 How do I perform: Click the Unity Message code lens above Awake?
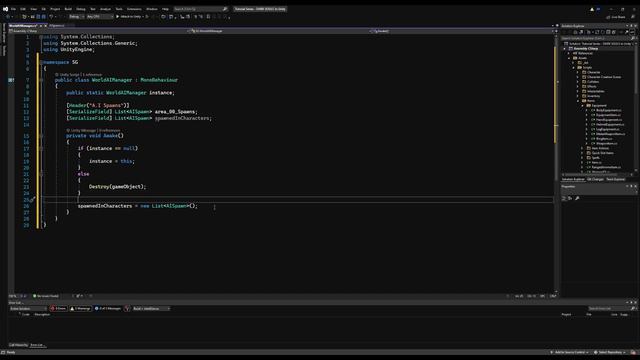tap(93, 131)
